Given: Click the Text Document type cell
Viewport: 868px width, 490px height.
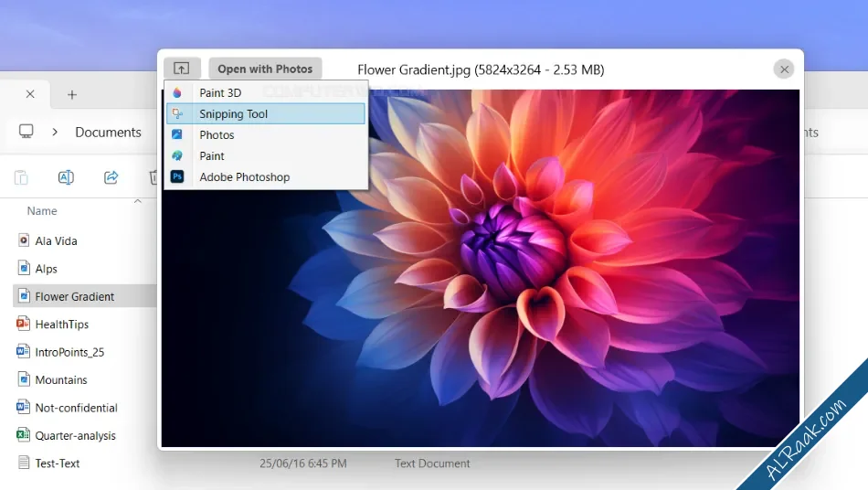Looking at the screenshot, I should click(x=432, y=463).
